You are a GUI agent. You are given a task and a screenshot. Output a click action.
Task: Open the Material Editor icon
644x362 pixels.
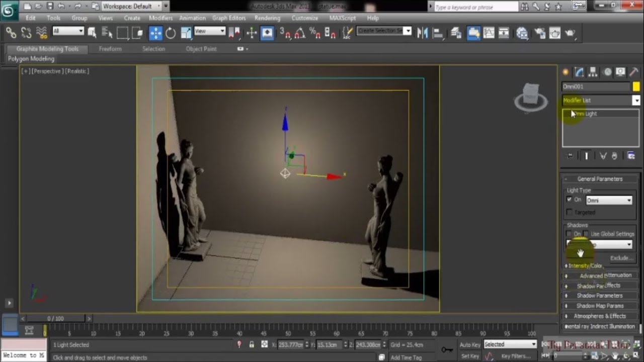pos(522,33)
